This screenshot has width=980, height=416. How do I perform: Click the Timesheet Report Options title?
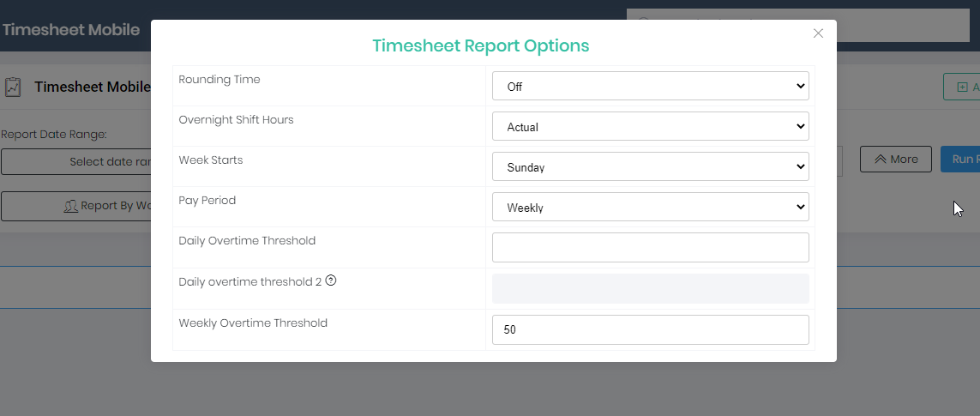(480, 45)
